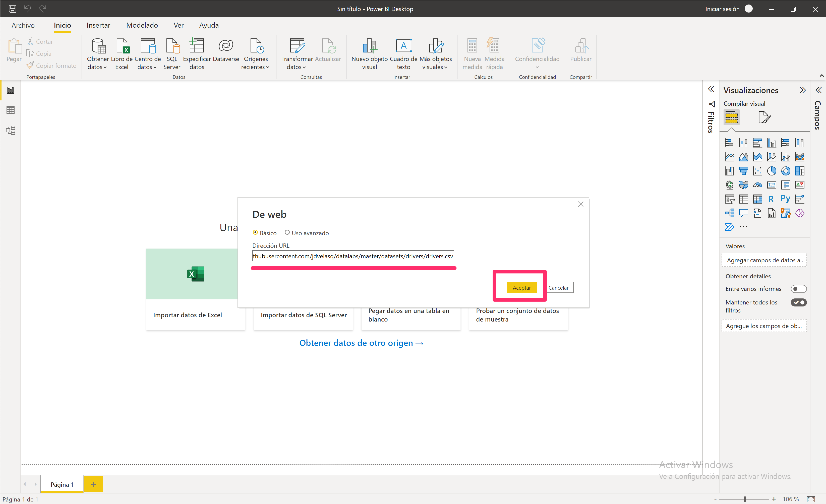Click SQL Server ribbon icon
The height and width of the screenshot is (504, 826).
pos(172,54)
